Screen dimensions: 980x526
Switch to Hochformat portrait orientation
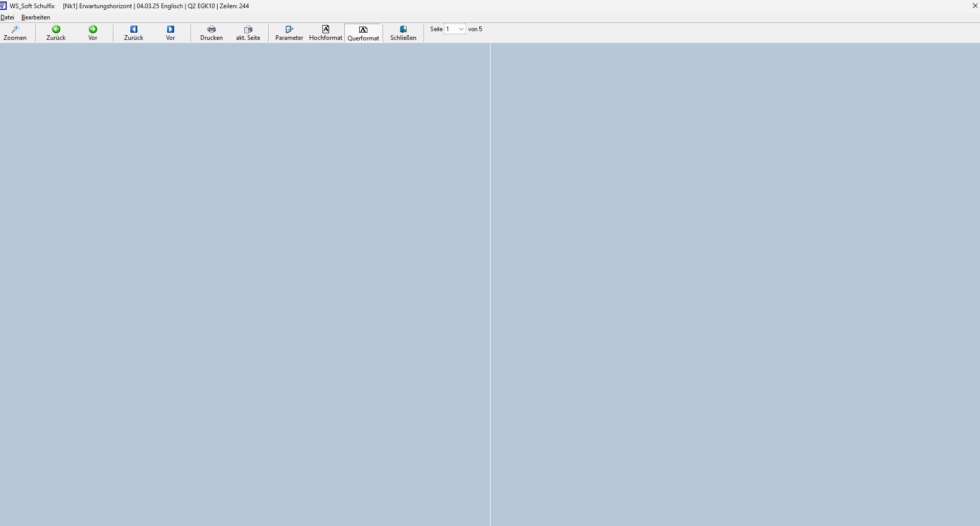(x=325, y=33)
